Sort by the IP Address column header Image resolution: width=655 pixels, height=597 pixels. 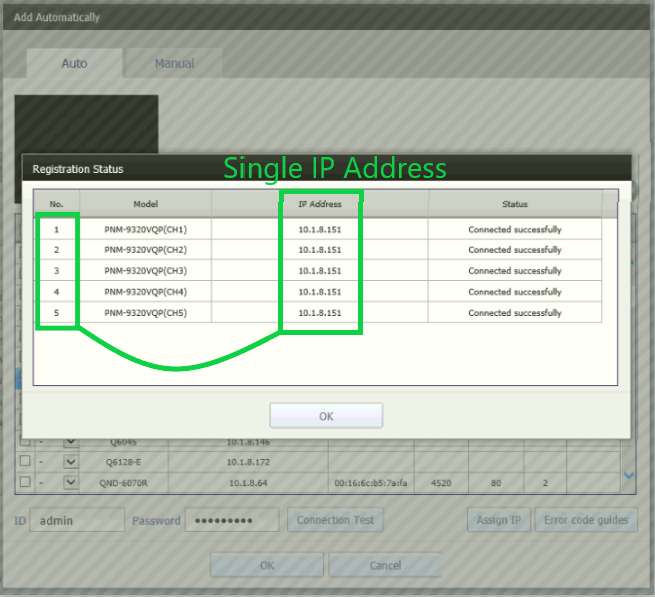coord(320,204)
